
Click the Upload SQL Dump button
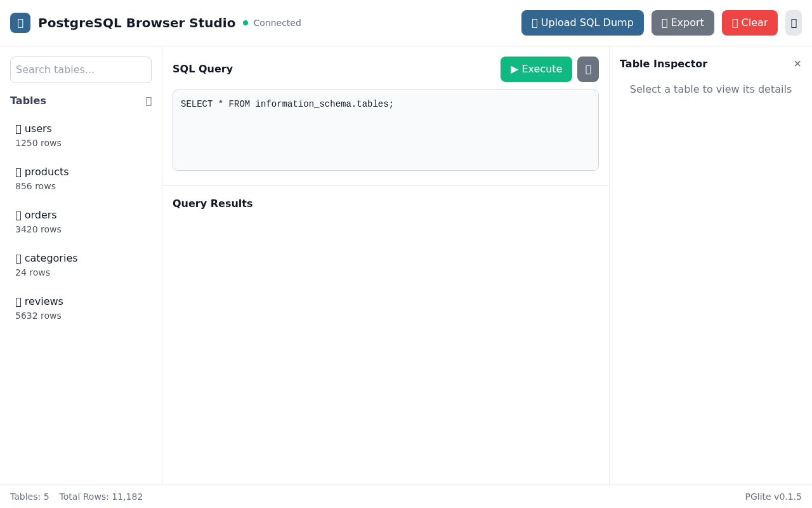point(582,23)
